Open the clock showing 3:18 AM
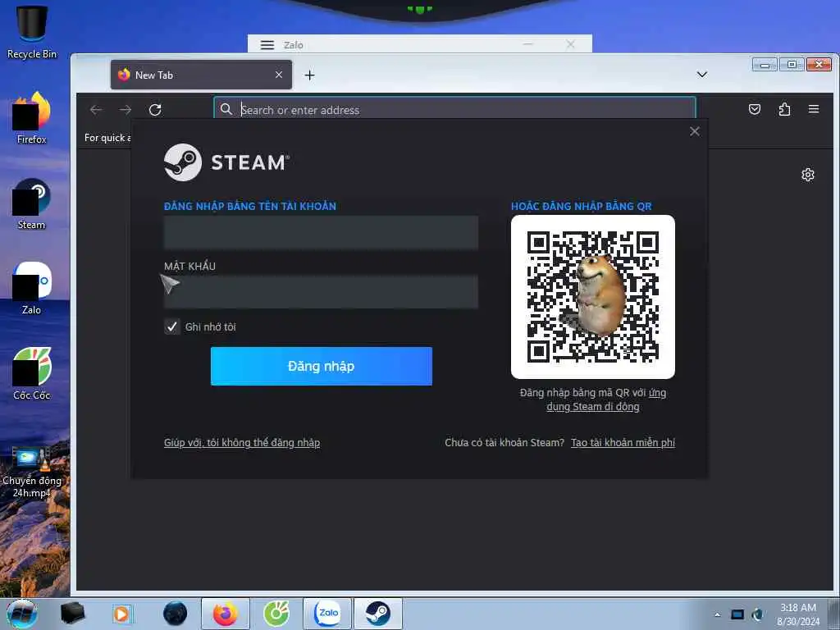The height and width of the screenshot is (630, 840). 798,614
